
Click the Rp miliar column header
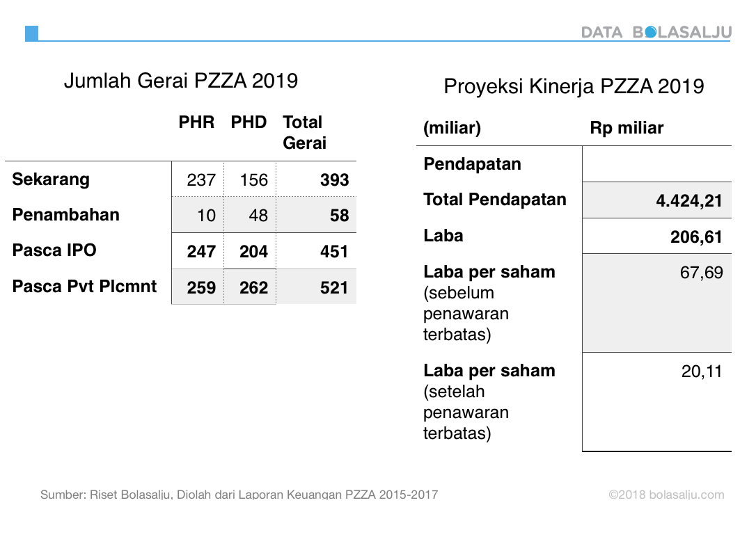627,128
